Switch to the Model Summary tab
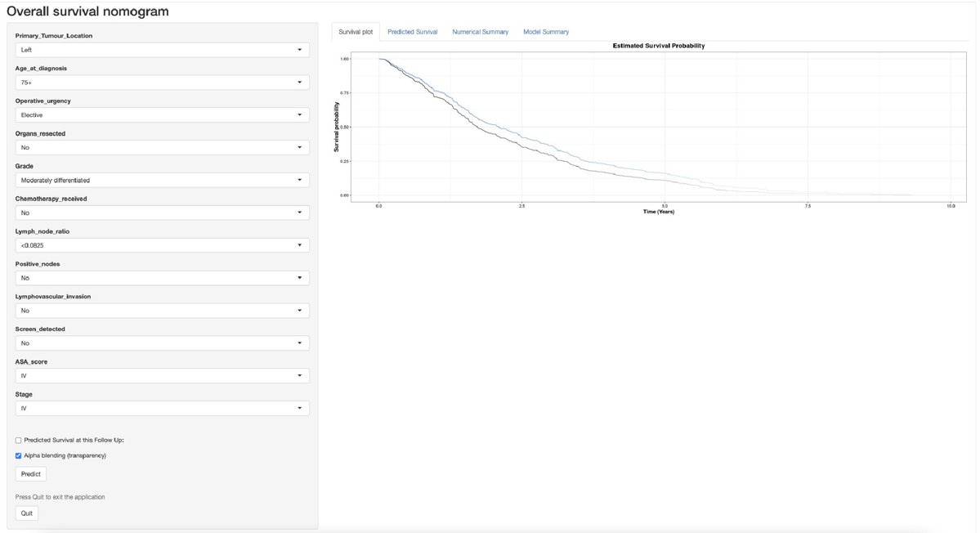The image size is (980, 533). tap(546, 32)
